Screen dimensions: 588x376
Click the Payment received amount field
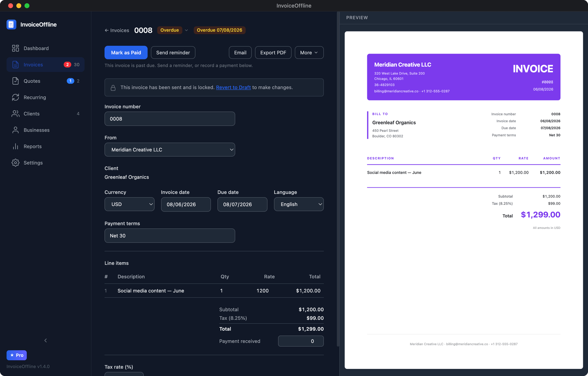coord(301,341)
